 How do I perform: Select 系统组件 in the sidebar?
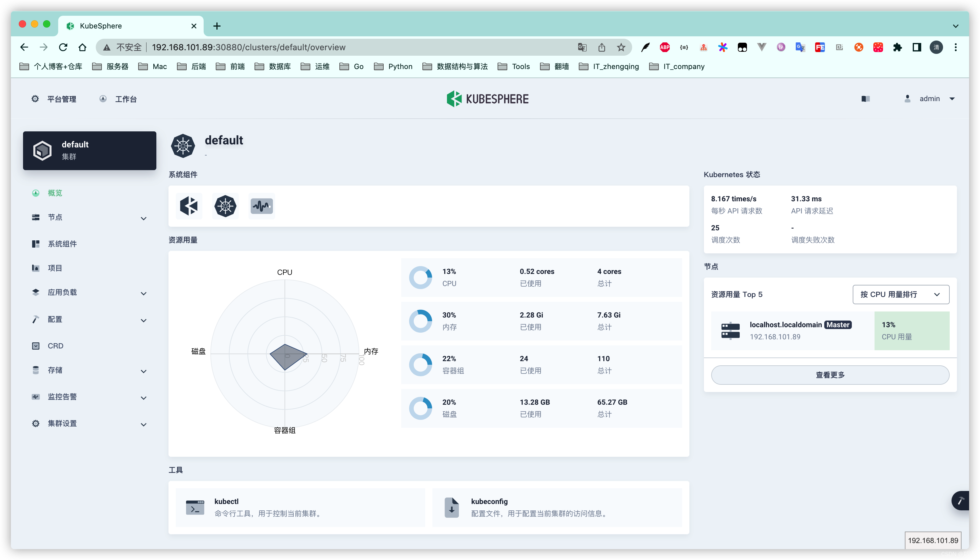[62, 244]
